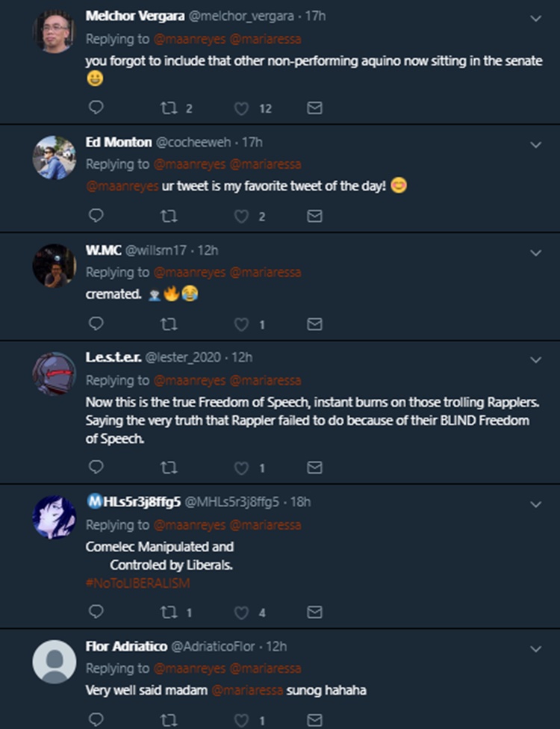Open the #NoToLIBERALISM hashtag

point(137,583)
